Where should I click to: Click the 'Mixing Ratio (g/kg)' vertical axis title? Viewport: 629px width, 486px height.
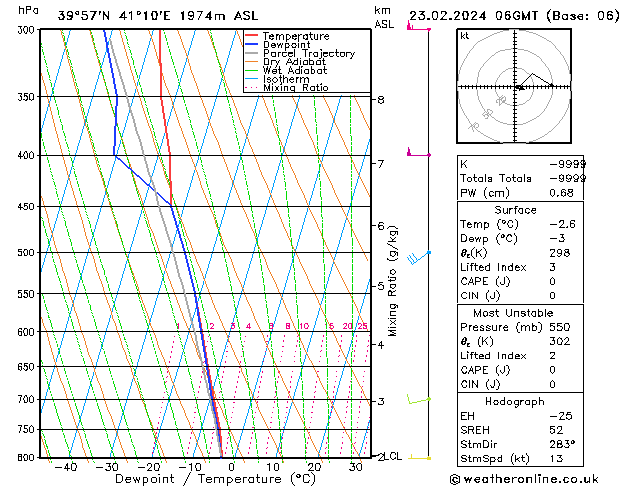393,281
